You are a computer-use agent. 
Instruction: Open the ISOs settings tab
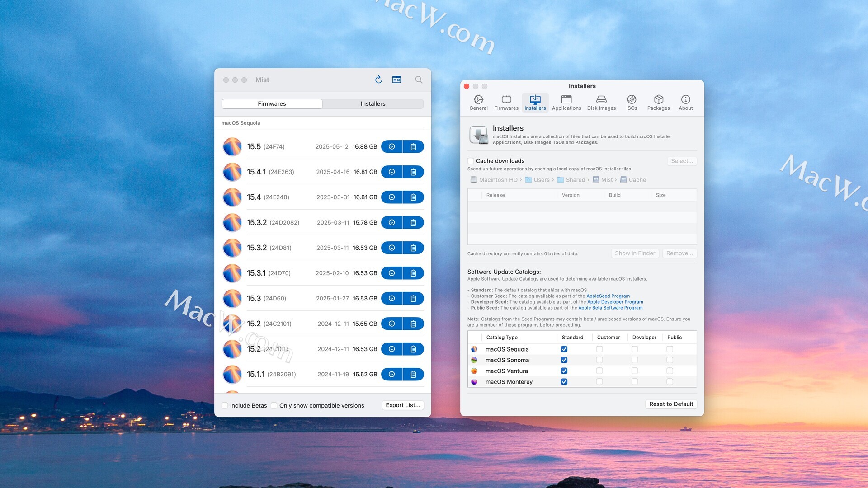pyautogui.click(x=632, y=103)
